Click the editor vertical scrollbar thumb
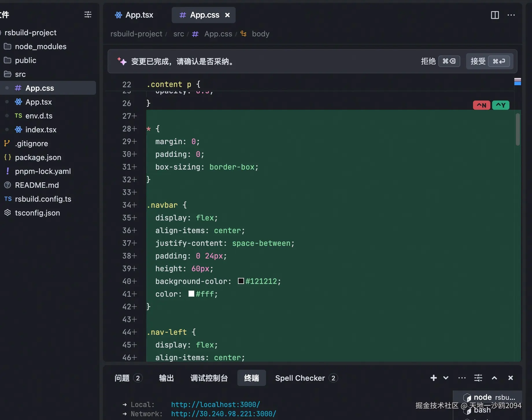Screen dimensions: 532x420 pyautogui.click(x=518, y=129)
